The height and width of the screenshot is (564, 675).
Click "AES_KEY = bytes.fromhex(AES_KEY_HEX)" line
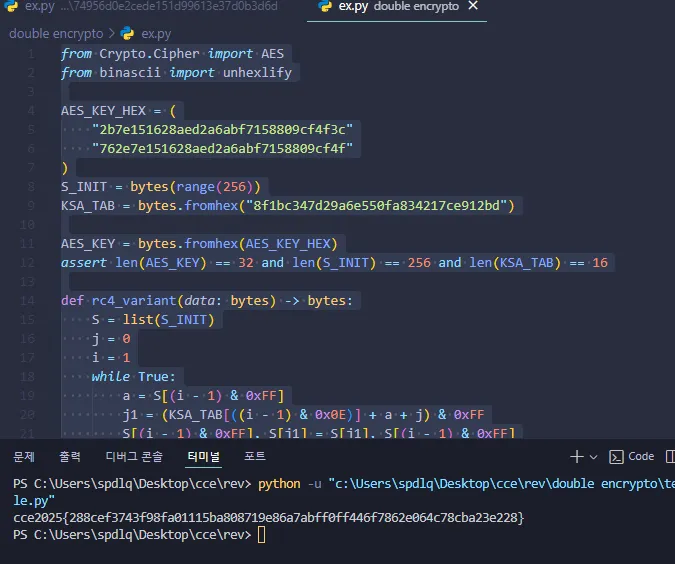pos(199,244)
